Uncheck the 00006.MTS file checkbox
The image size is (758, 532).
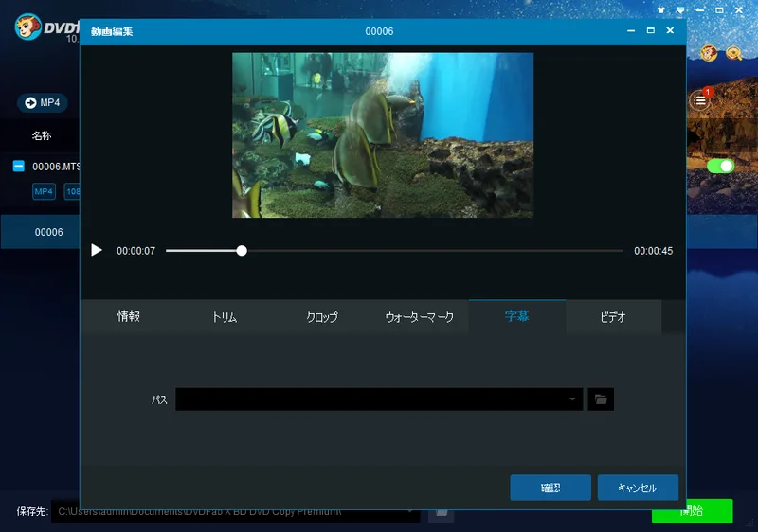click(18, 167)
